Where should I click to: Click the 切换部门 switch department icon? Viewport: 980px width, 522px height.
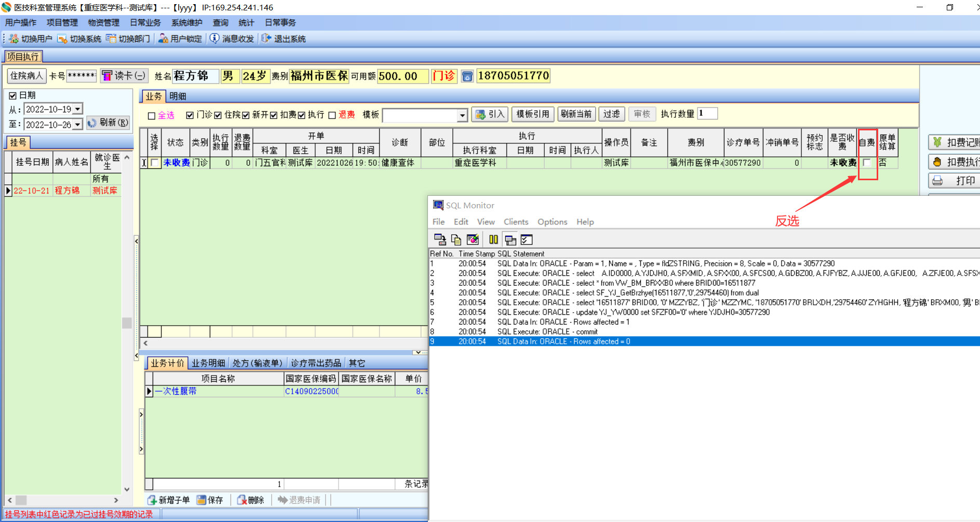111,39
